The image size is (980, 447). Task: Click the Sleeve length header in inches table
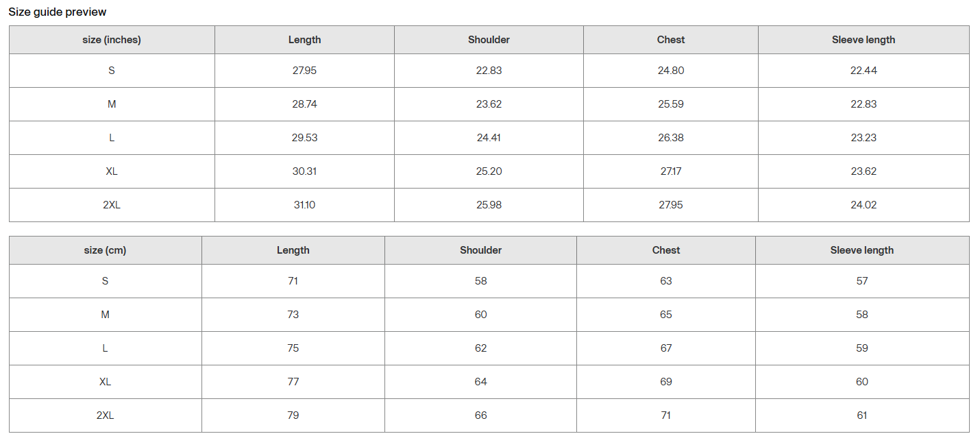[x=863, y=40]
